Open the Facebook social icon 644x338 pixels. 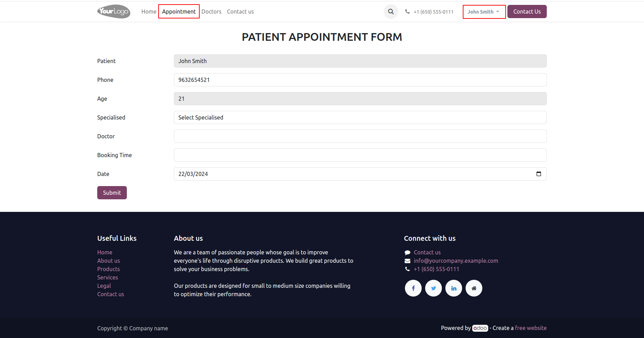click(413, 288)
